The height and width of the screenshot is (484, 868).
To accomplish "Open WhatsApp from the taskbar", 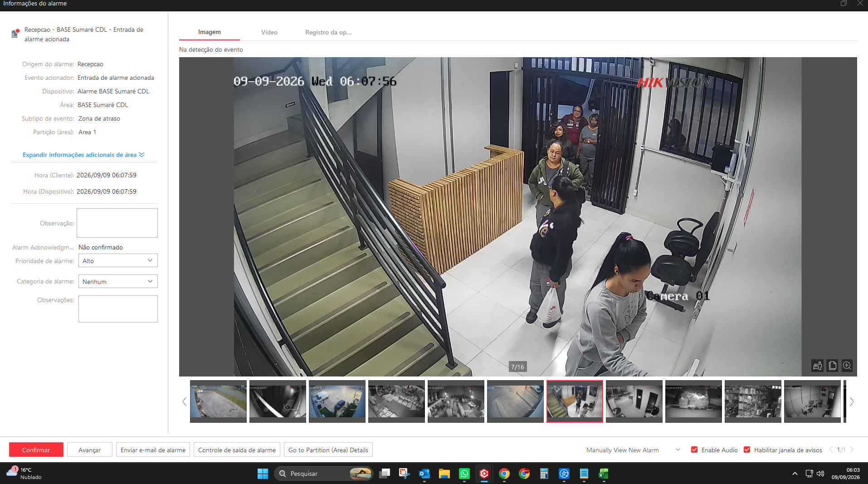I will click(x=464, y=474).
